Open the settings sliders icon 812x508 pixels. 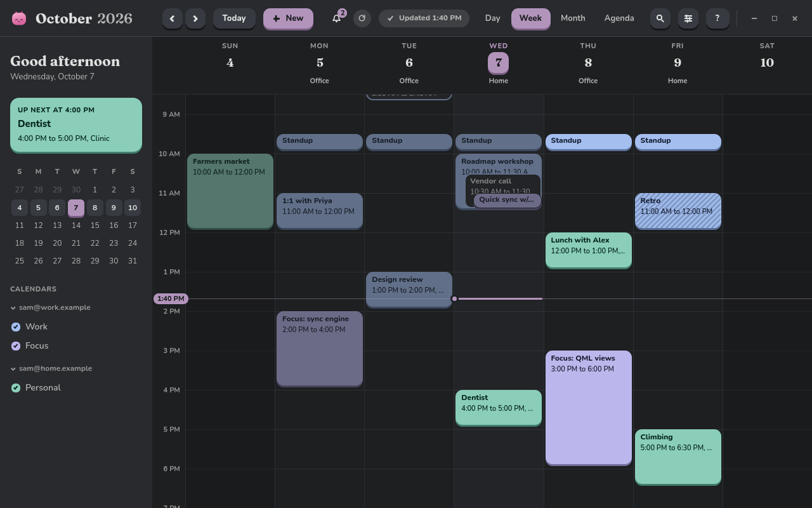click(x=688, y=18)
